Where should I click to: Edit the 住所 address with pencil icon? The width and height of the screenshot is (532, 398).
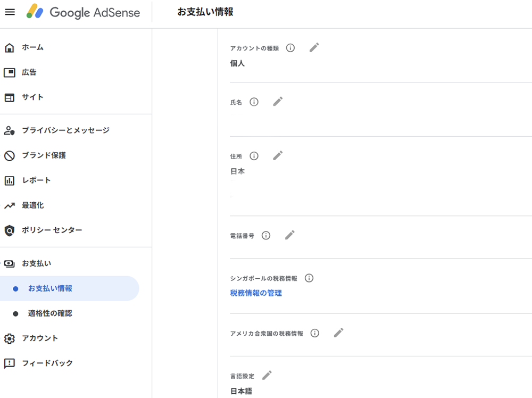click(278, 156)
